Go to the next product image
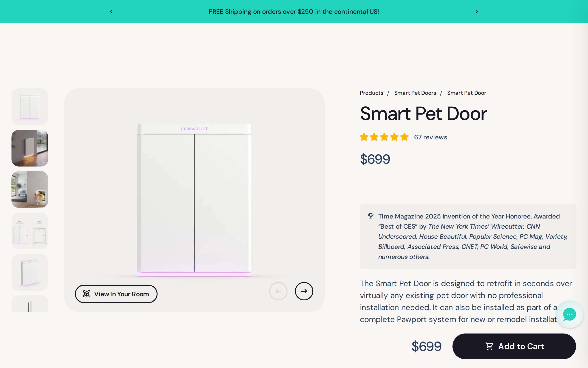Viewport: 588px width, 368px height. point(304,291)
